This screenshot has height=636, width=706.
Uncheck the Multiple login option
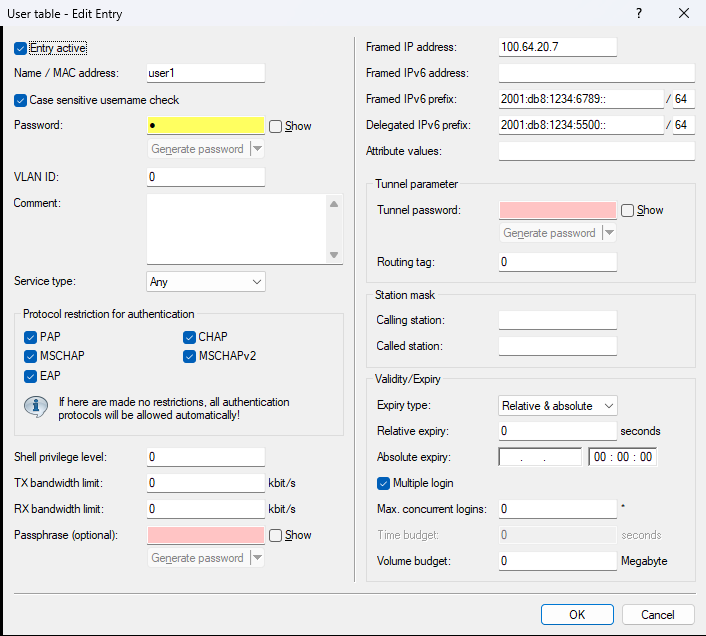[x=384, y=483]
